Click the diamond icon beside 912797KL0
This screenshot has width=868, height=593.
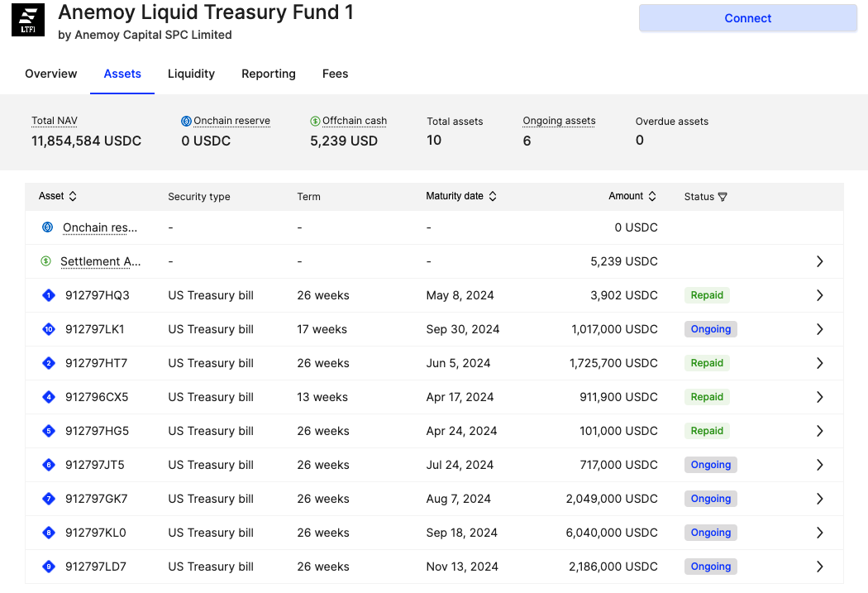[48, 533]
